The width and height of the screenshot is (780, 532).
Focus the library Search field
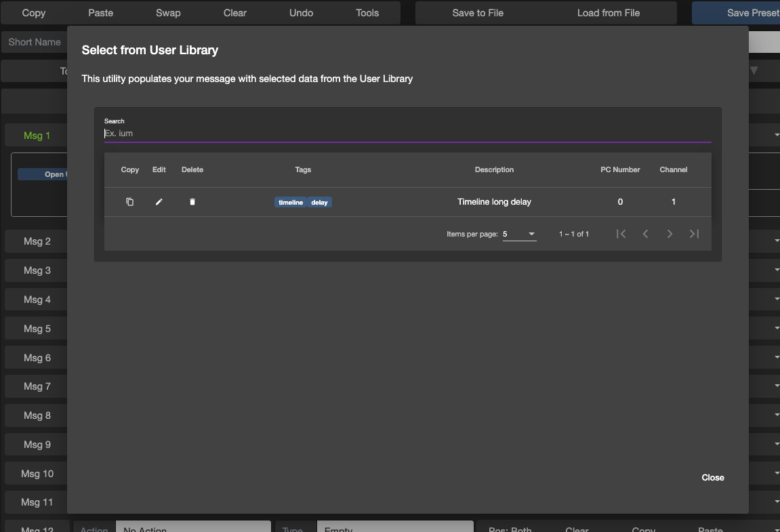click(x=407, y=134)
